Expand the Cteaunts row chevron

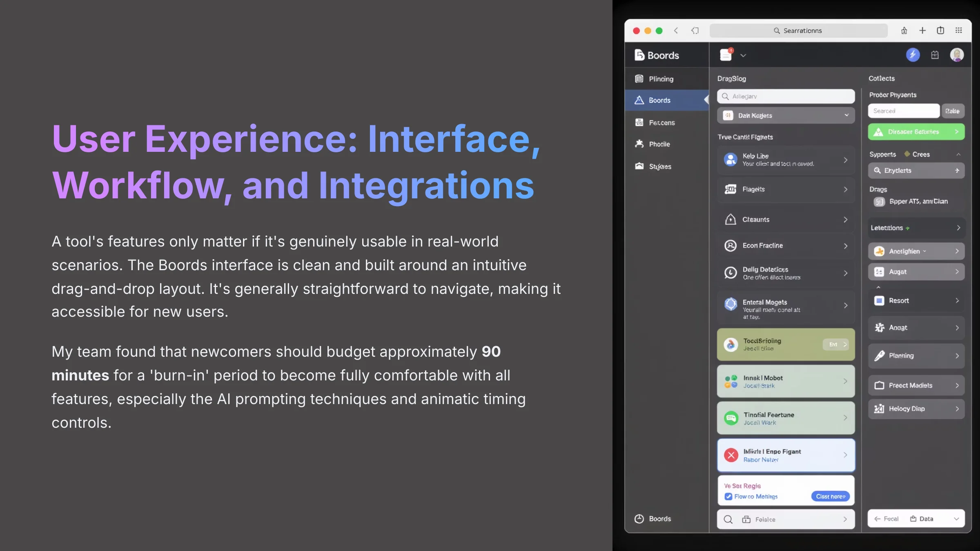click(845, 220)
